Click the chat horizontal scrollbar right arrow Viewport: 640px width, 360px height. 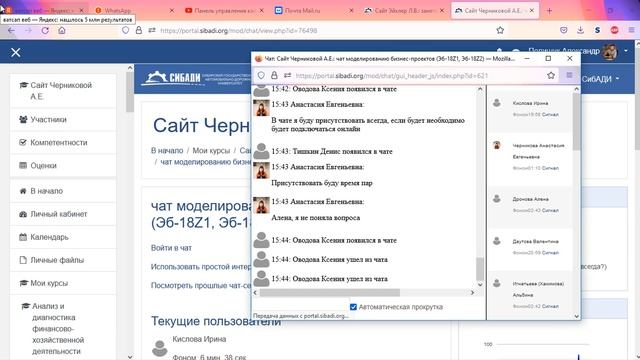pyautogui.click(x=472, y=293)
